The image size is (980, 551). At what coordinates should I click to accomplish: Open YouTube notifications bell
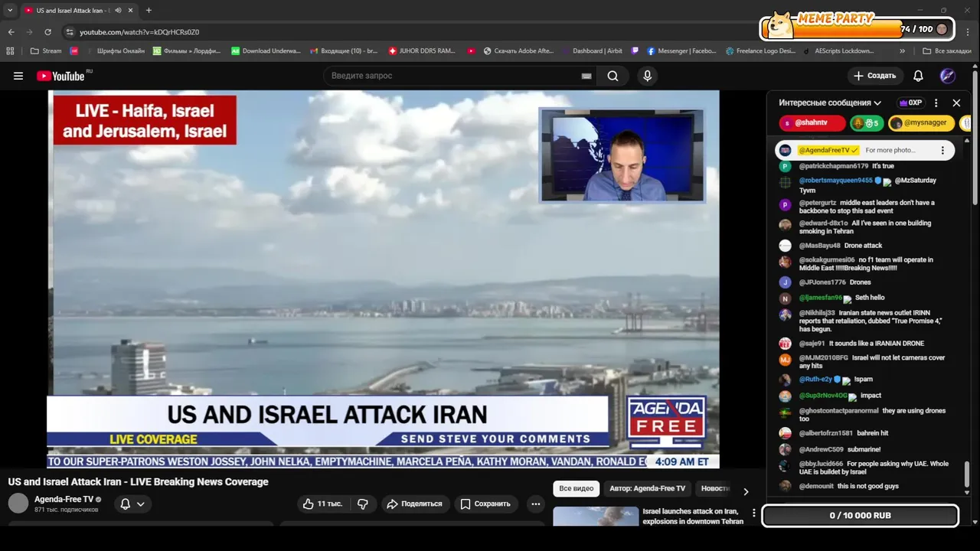tap(918, 76)
